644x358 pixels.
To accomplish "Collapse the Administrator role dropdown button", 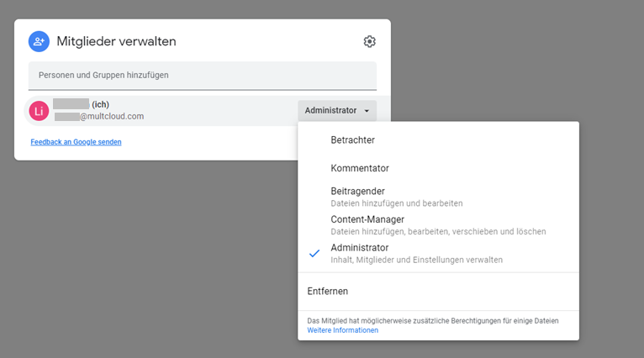I will point(336,111).
